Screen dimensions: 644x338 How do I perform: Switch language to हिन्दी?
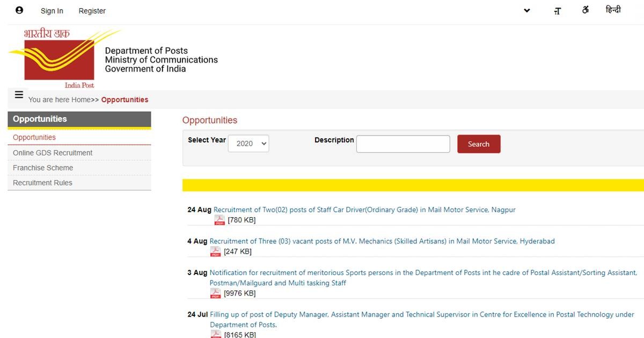point(613,10)
